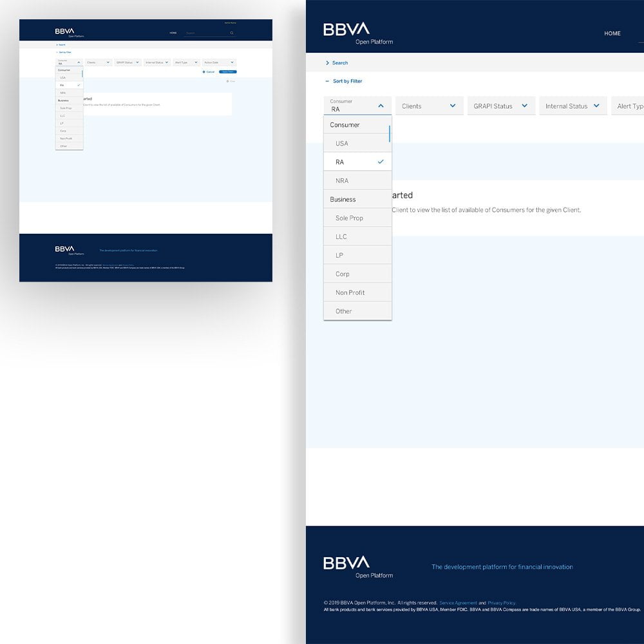Viewport: 644px width, 644px height.
Task: Open the Clients dropdown in enlarged view
Action: (452, 106)
